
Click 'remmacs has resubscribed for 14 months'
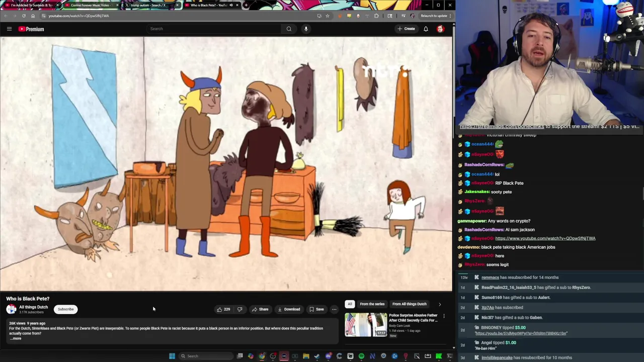(x=520, y=278)
